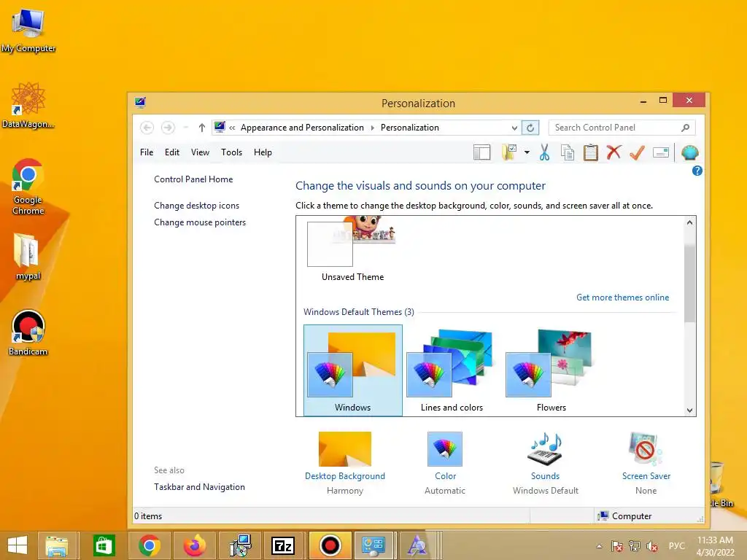Go back with the Back arrow
This screenshot has height=560, width=747.
(x=147, y=128)
